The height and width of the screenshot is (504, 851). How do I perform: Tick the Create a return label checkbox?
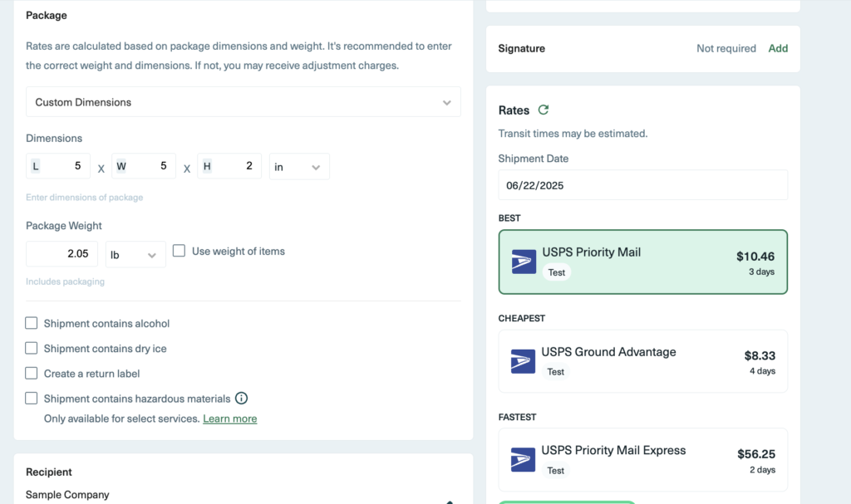(x=32, y=374)
